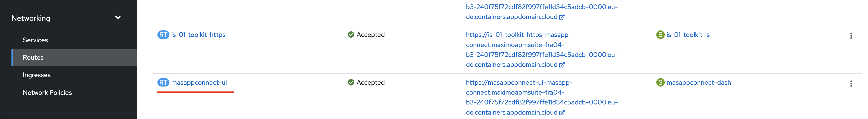Open kebab actions menu for masappconnect-ui row
The height and width of the screenshot is (119, 868).
pos(851,83)
